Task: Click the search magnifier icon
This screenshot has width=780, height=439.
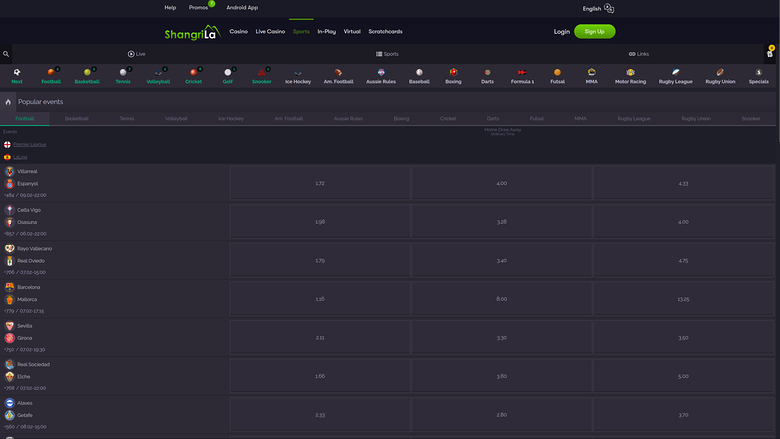Action: 6,54
